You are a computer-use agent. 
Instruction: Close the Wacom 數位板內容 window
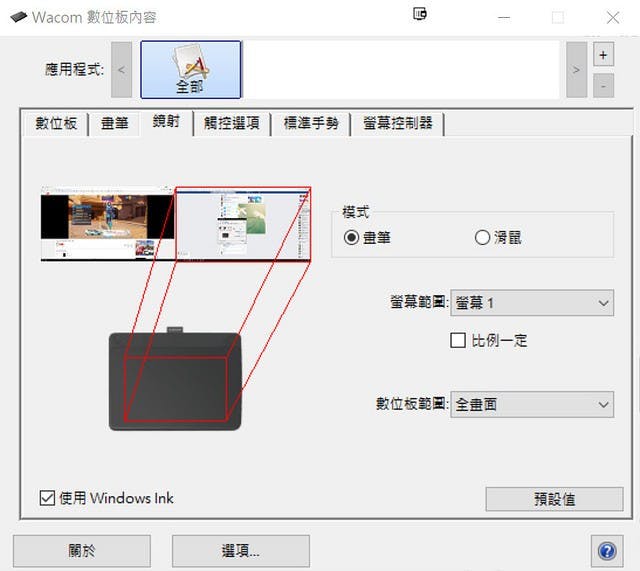coord(612,18)
